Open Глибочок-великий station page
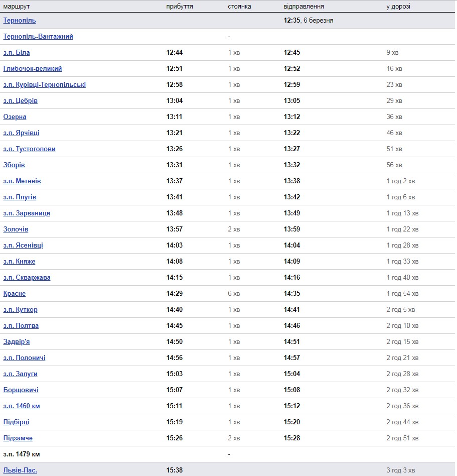This screenshot has height=476, width=457. point(33,69)
